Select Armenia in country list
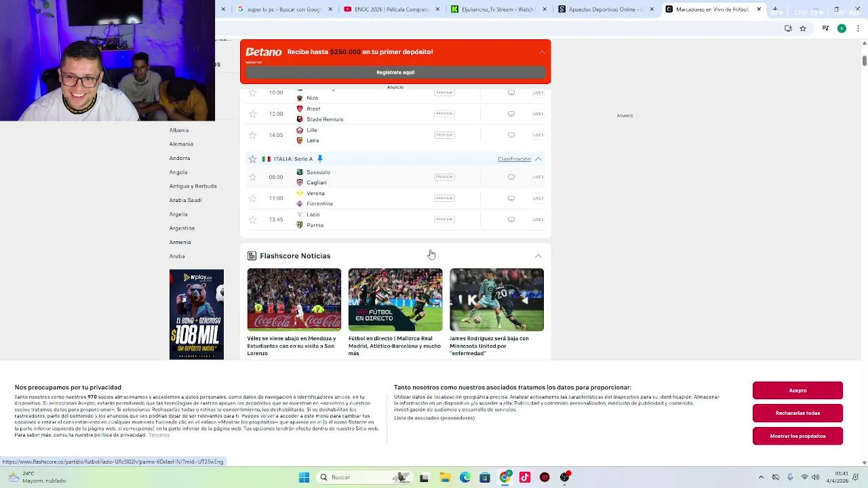Viewport: 868px width, 488px height. tap(180, 243)
